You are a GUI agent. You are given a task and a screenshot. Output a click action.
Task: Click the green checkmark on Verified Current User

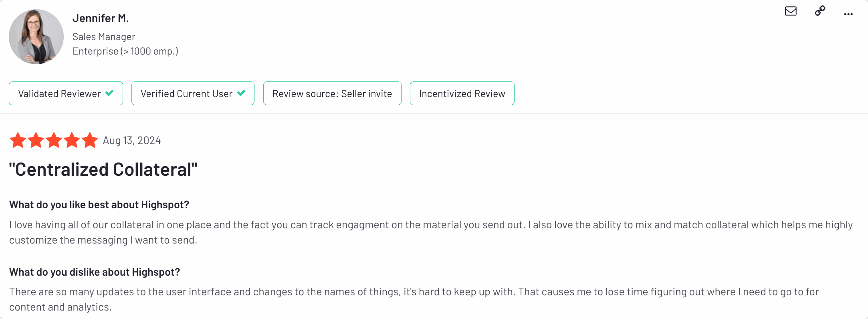pyautogui.click(x=241, y=93)
